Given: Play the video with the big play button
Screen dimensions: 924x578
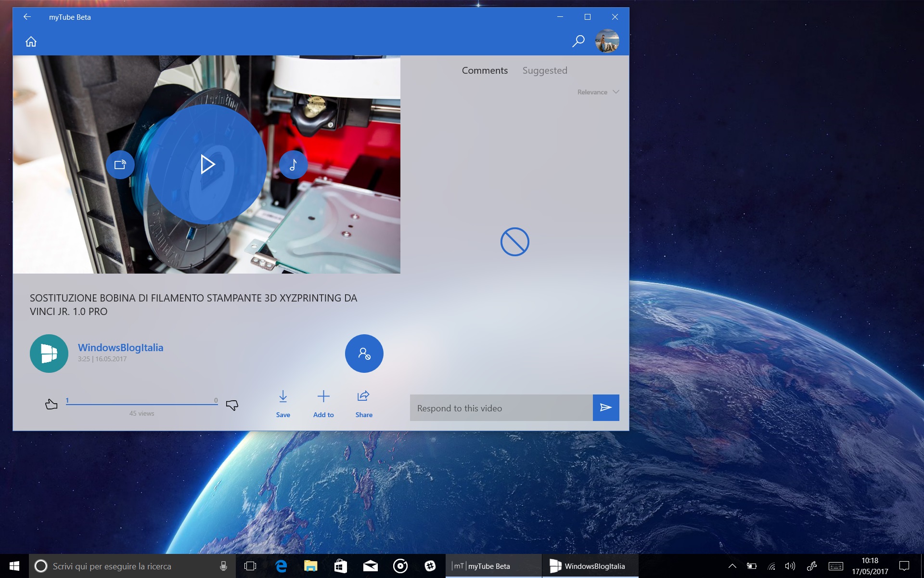Looking at the screenshot, I should coord(207,164).
